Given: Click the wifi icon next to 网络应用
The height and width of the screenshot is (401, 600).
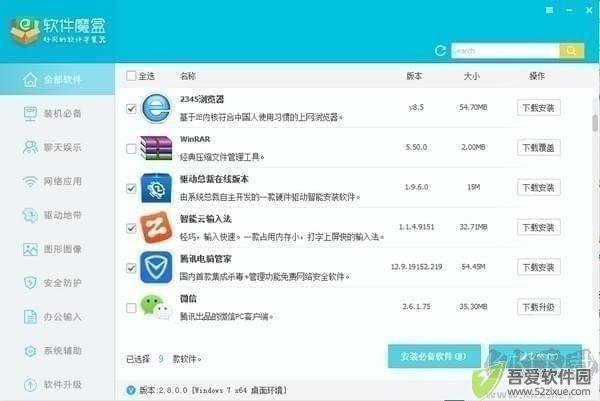Looking at the screenshot, I should (30, 181).
